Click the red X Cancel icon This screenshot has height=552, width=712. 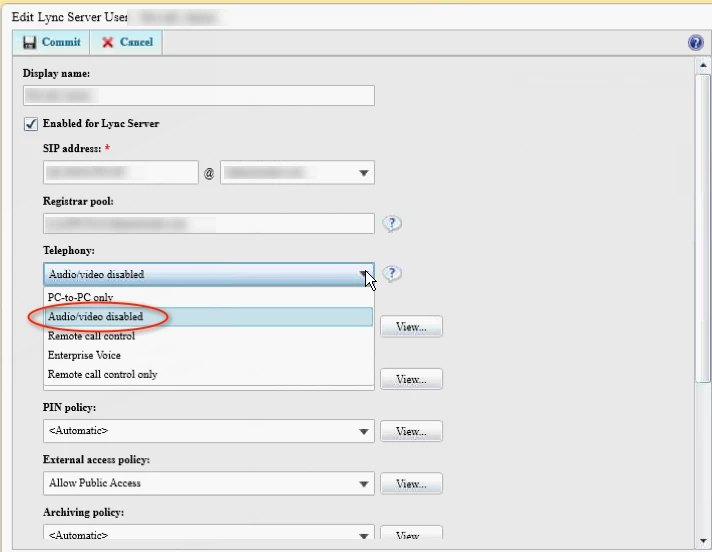pyautogui.click(x=108, y=42)
